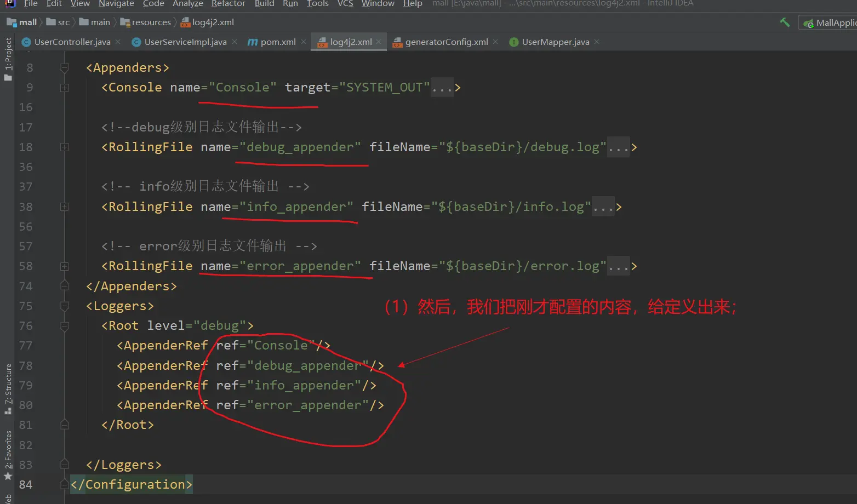Expand the info_appender RollingFile at line 38

tap(64, 207)
